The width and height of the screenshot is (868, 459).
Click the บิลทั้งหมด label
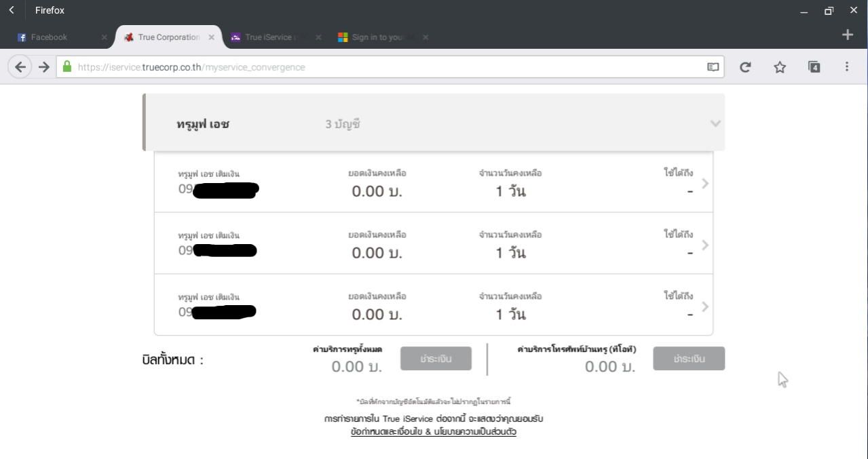pyautogui.click(x=172, y=360)
